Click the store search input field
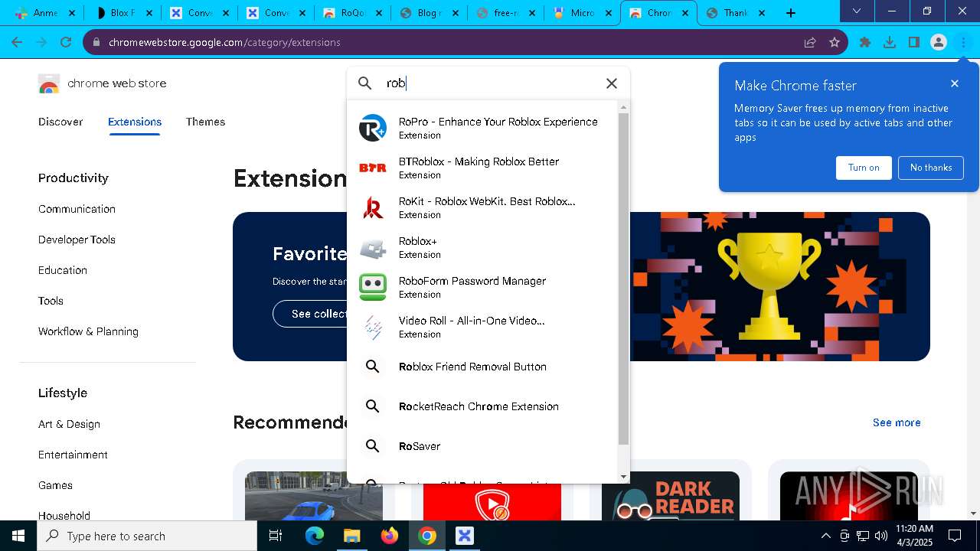Screen dimensions: 980x551 click(x=490, y=83)
